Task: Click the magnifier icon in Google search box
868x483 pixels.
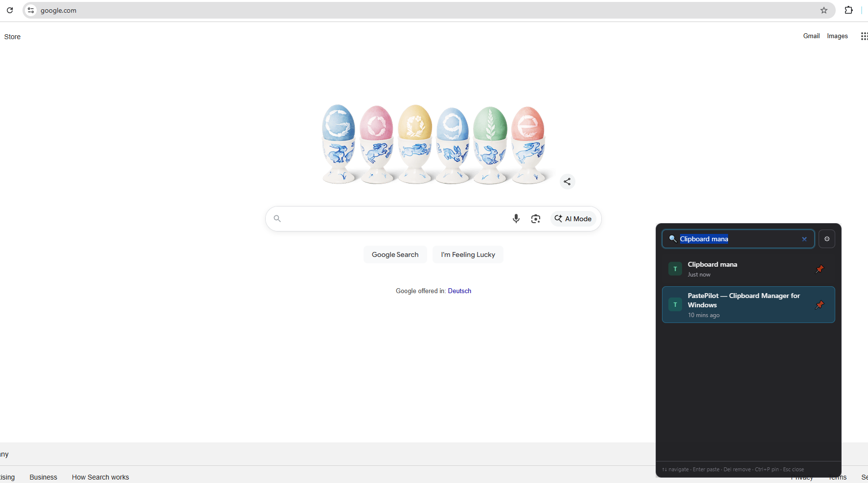Action: tap(277, 219)
